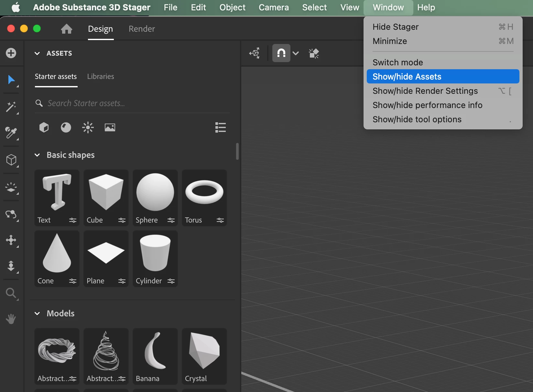Open settings sliders for Cylinder shape

pos(171,281)
